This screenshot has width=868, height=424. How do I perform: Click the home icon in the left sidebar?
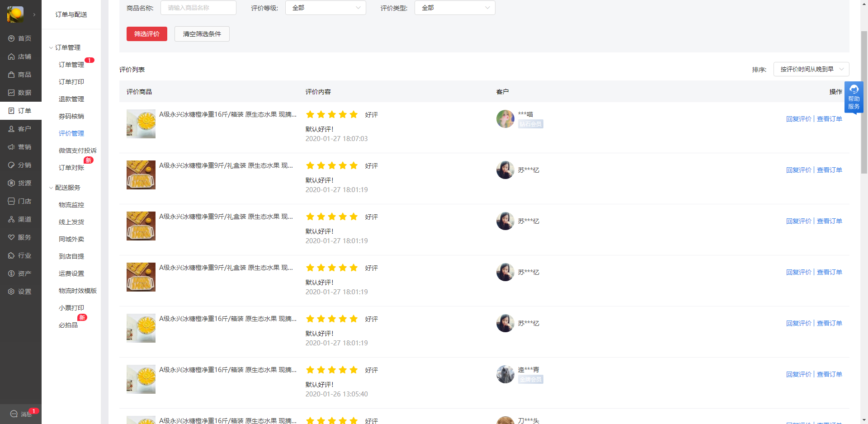[12, 38]
